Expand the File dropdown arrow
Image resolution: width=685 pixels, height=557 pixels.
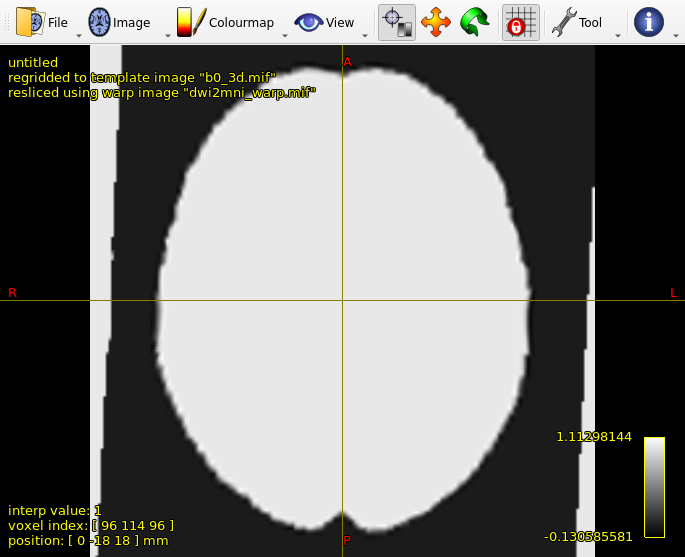[78, 36]
